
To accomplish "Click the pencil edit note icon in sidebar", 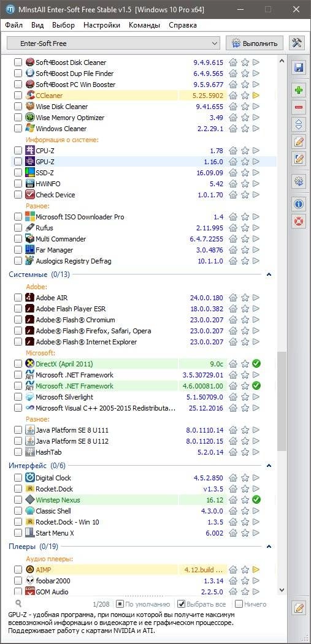I will pyautogui.click(x=299, y=142).
